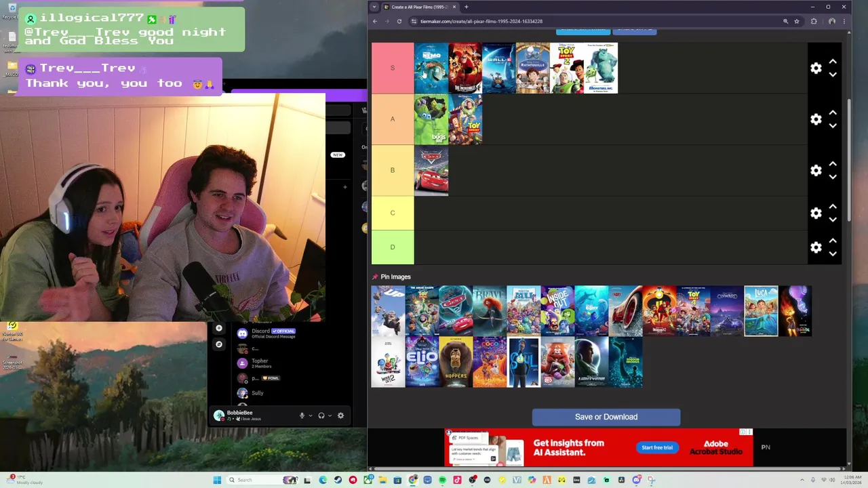Select WALL-E poster in S tier
The width and height of the screenshot is (868, 488).
[x=499, y=68]
